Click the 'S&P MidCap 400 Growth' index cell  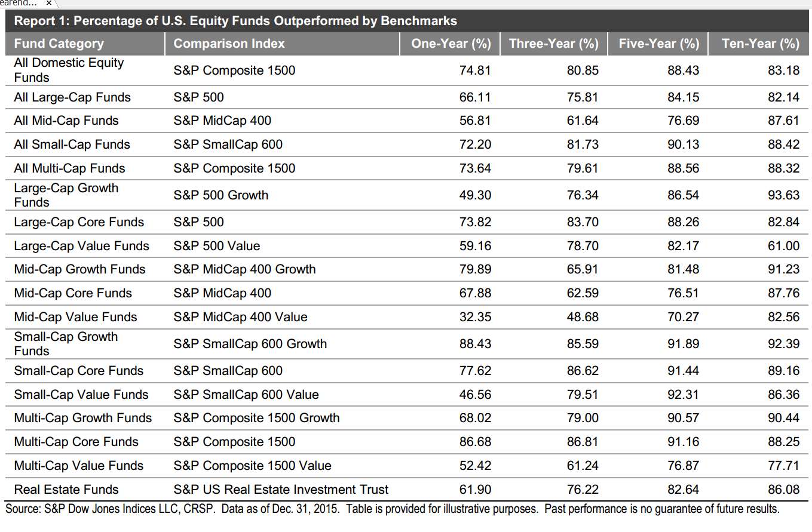pos(244,269)
